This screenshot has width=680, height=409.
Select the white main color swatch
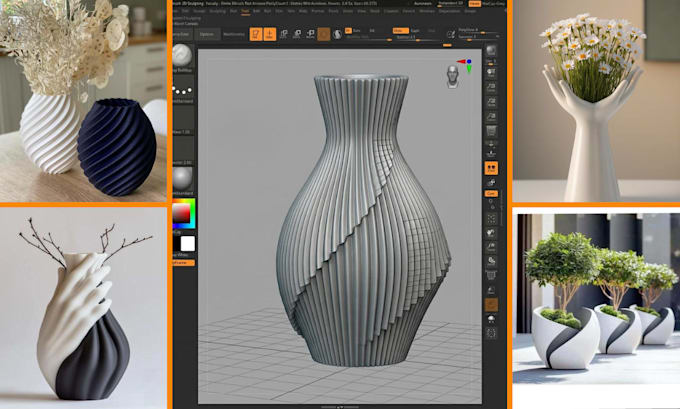click(x=188, y=244)
